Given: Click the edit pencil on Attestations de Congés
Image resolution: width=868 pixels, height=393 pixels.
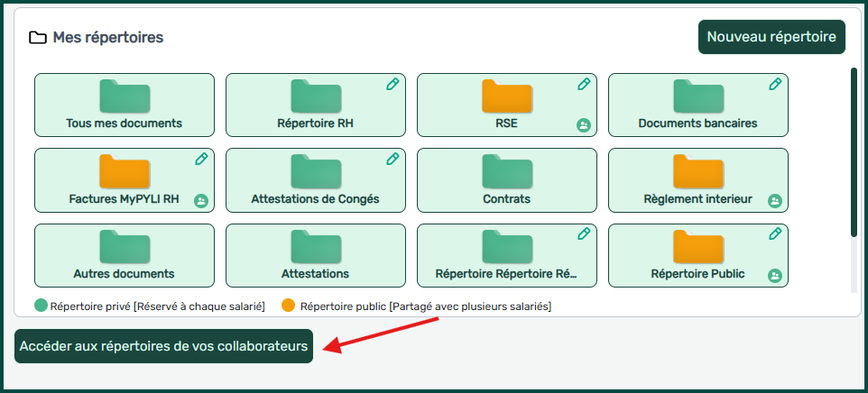Looking at the screenshot, I should pyautogui.click(x=392, y=159).
